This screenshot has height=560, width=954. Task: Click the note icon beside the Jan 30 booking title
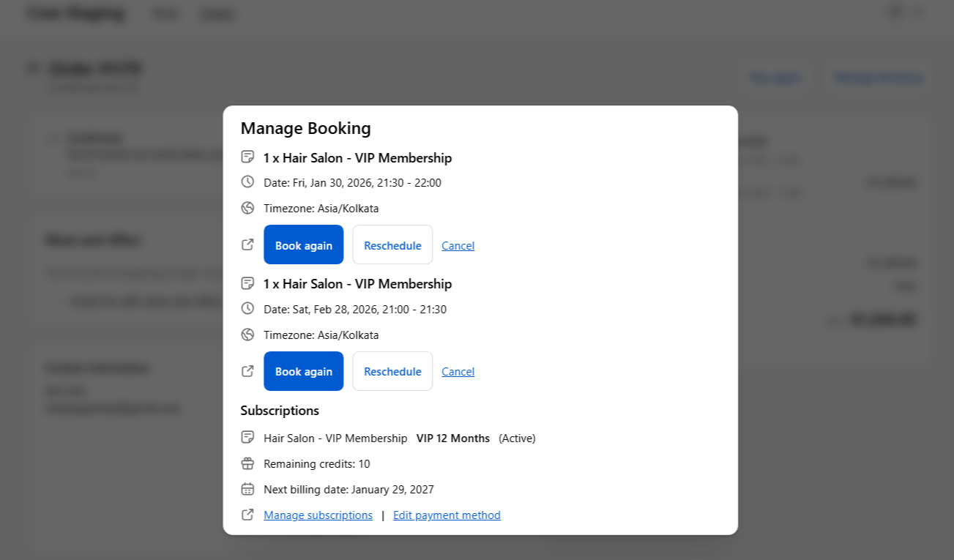point(247,157)
